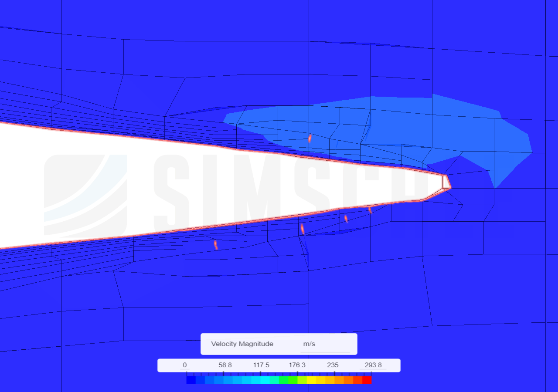The height and width of the screenshot is (392, 558).
Task: Click the 117.5 label on the scale
Action: pos(261,365)
